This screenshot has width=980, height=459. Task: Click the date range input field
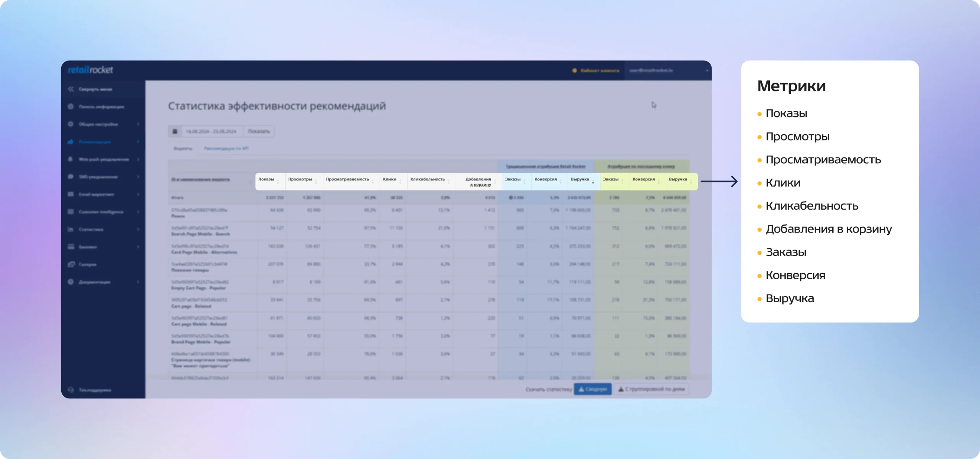(x=211, y=131)
